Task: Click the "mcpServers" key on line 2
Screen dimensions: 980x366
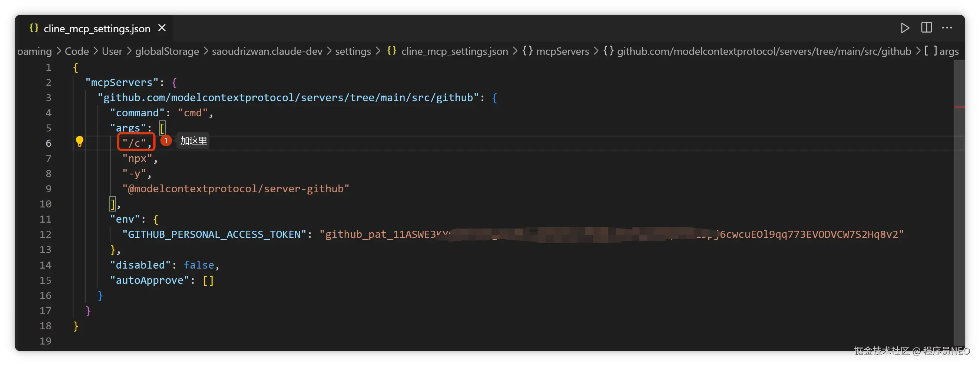Action: (x=122, y=83)
